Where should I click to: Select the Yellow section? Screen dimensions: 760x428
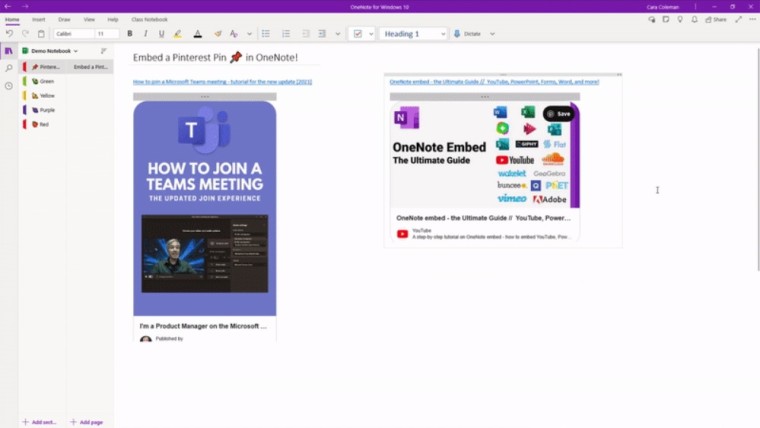click(43, 96)
